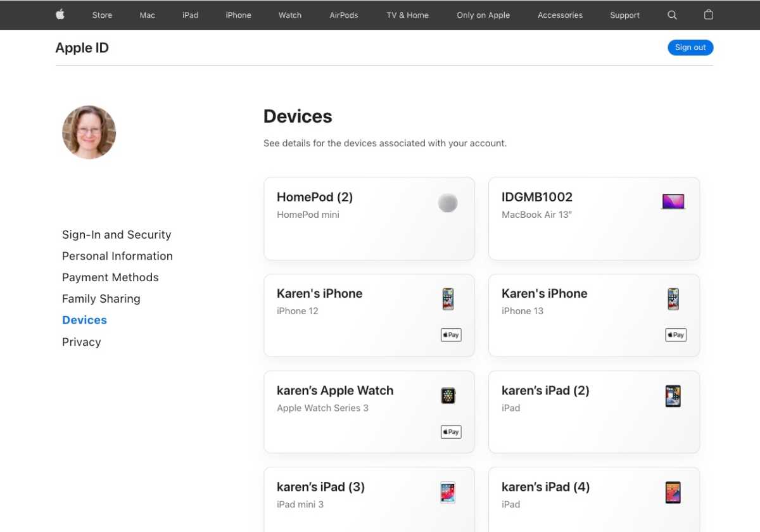The height and width of the screenshot is (532, 760).
Task: Click the HomePod mini device icon
Action: coord(448,203)
